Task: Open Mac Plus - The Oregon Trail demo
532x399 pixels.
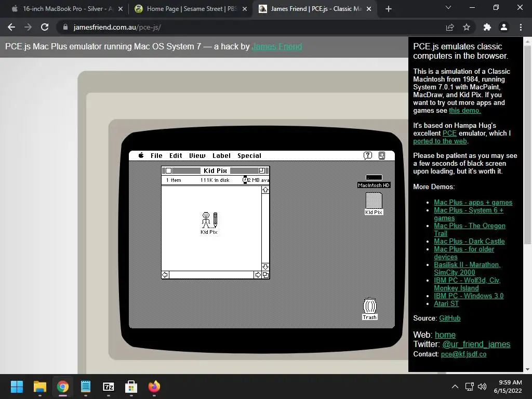Action: pyautogui.click(x=470, y=230)
